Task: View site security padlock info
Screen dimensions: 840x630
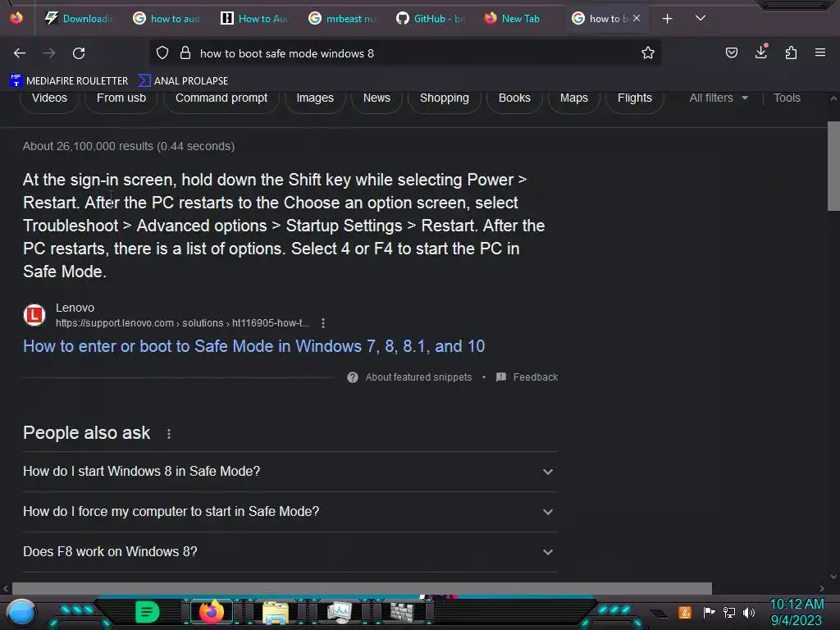Action: pos(185,53)
